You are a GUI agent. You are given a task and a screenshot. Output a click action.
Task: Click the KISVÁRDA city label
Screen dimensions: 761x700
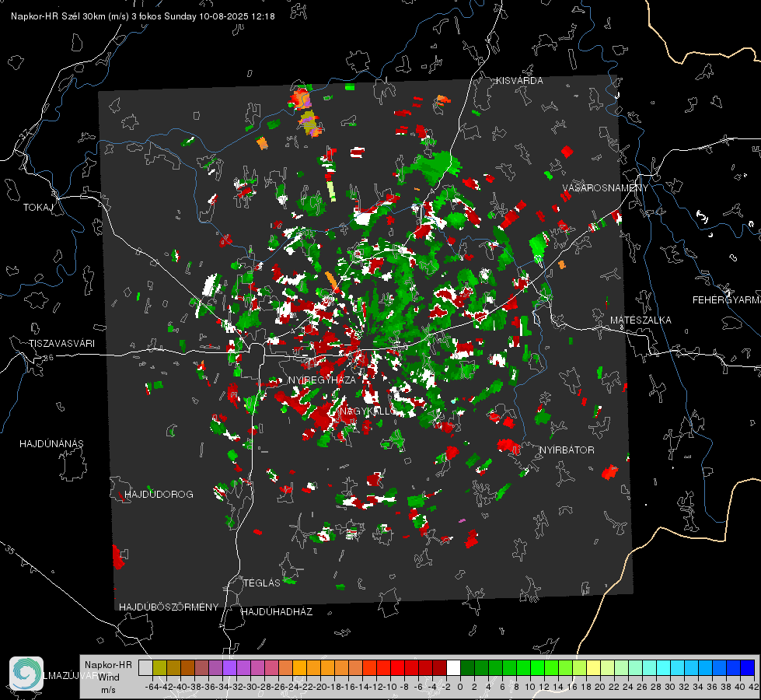tap(519, 81)
